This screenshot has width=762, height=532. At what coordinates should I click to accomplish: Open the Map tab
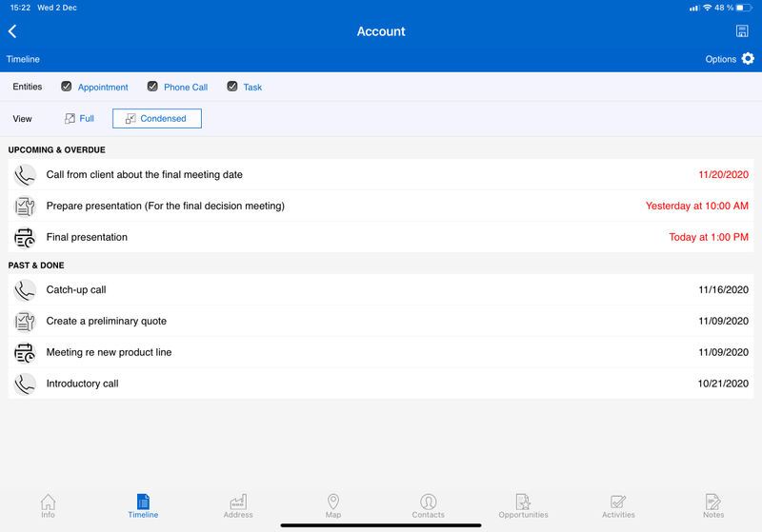(333, 506)
